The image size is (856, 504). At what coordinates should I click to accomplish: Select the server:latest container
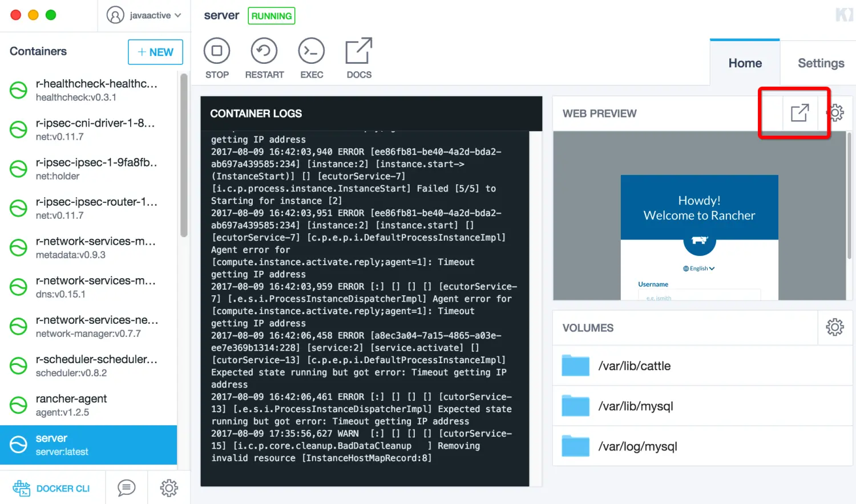point(88,445)
